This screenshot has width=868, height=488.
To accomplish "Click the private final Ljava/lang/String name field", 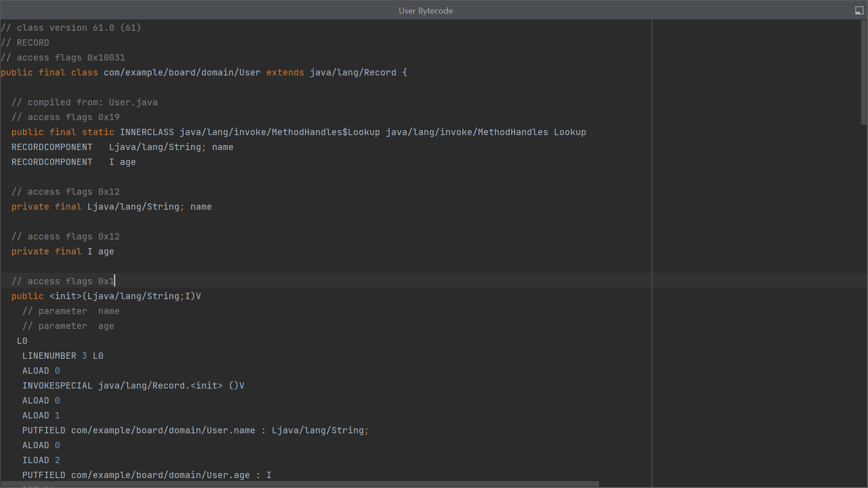I will pos(111,206).
